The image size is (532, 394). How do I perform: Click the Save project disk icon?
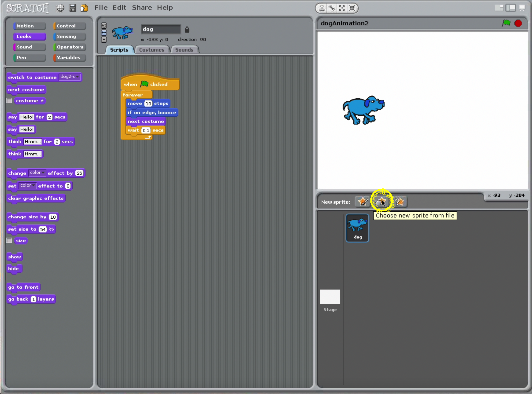pyautogui.click(x=72, y=8)
